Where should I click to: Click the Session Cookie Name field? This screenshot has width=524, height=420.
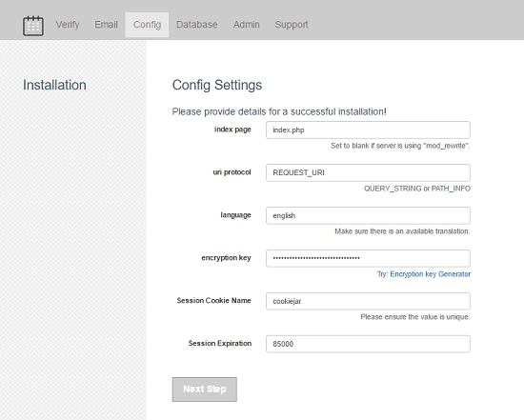tap(368, 301)
